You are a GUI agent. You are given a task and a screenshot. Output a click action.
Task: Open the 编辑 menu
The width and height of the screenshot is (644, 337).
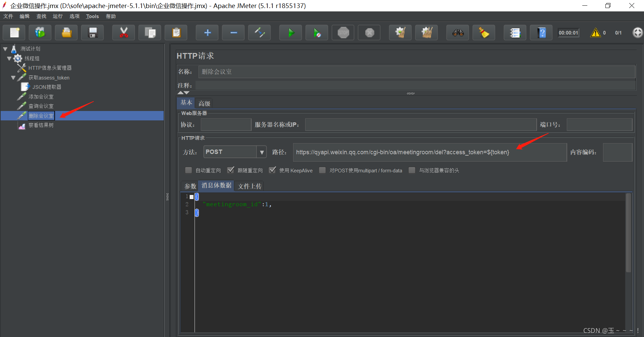(24, 16)
